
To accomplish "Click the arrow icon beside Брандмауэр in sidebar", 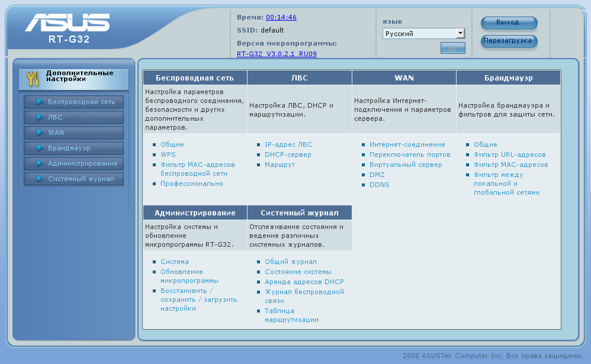I will pyautogui.click(x=39, y=148).
